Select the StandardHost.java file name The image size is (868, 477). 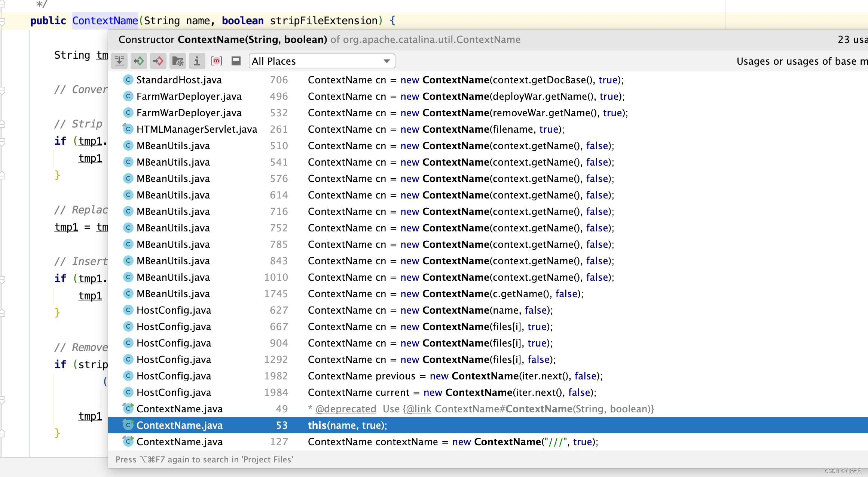click(x=179, y=80)
